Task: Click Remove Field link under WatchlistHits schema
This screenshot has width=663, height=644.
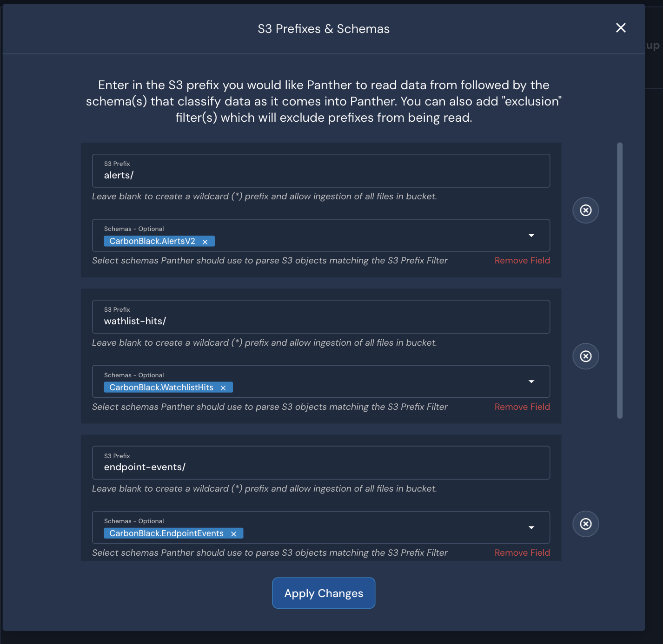Action: 522,407
